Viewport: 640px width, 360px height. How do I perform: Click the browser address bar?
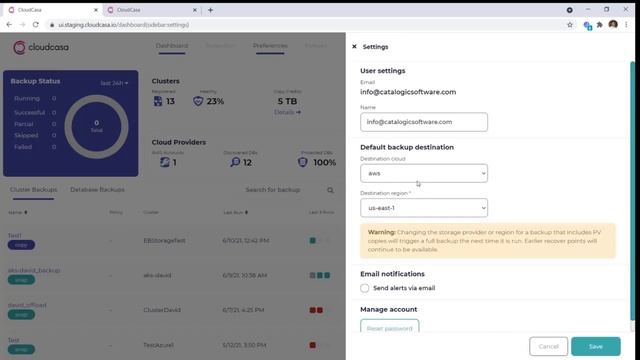(x=306, y=25)
